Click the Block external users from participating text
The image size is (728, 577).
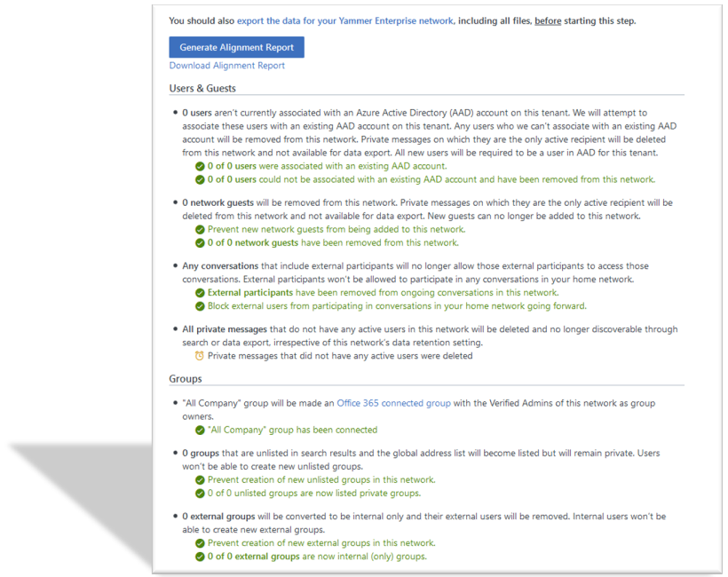point(397,306)
